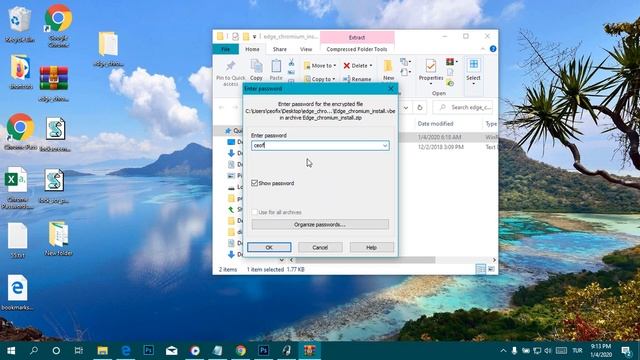
Task: Switch to the large icons view in status bar
Action: tap(491, 269)
